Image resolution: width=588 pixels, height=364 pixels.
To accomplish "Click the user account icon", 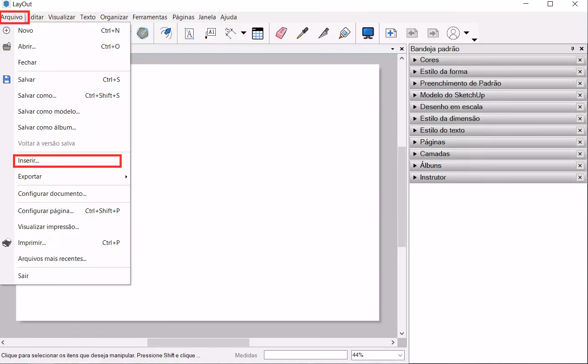I will pos(453,33).
